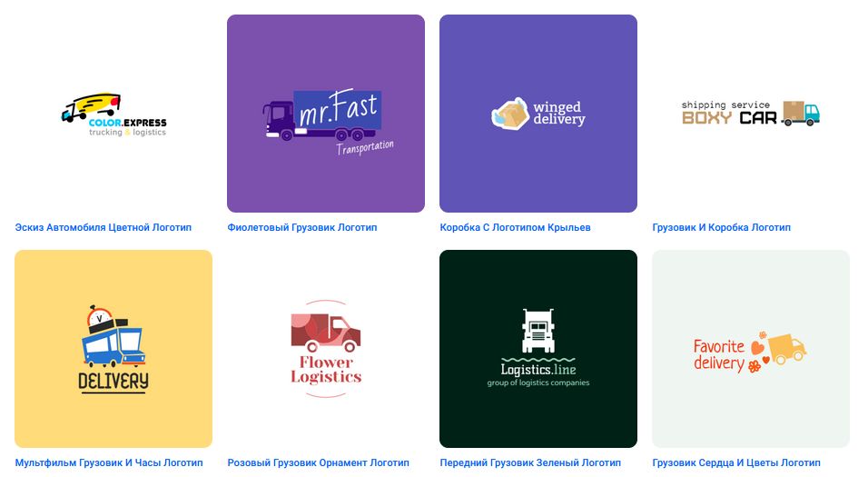
Task: Select the Flower Logistics pink truck logo
Action: pyautogui.click(x=326, y=349)
